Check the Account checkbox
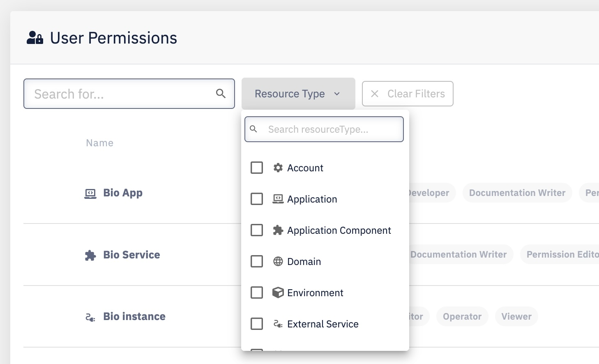Image resolution: width=599 pixels, height=364 pixels. point(257,168)
